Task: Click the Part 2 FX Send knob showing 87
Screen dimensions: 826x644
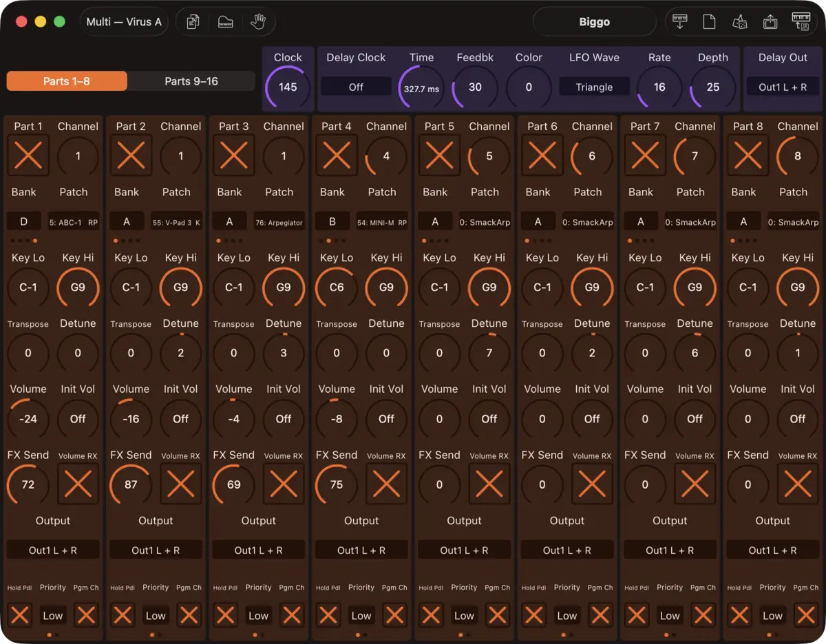Action: pos(131,484)
